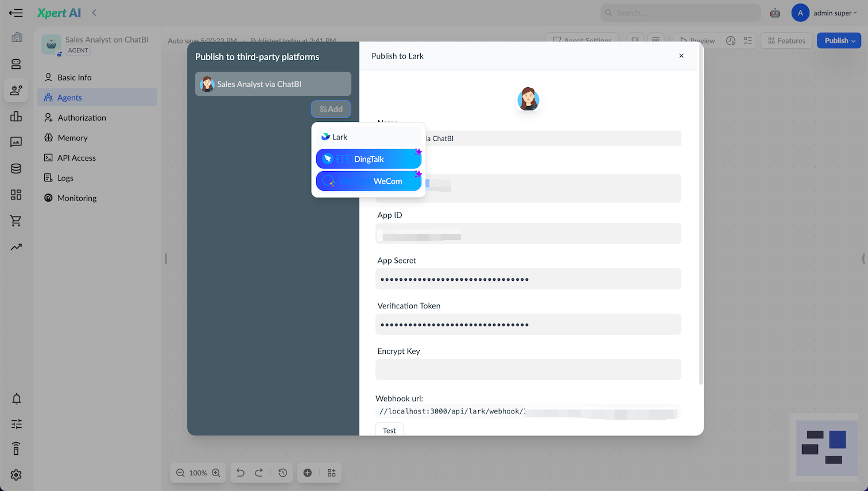The image size is (868, 491).
Task: Open the Publish dropdown button
Action: point(839,40)
